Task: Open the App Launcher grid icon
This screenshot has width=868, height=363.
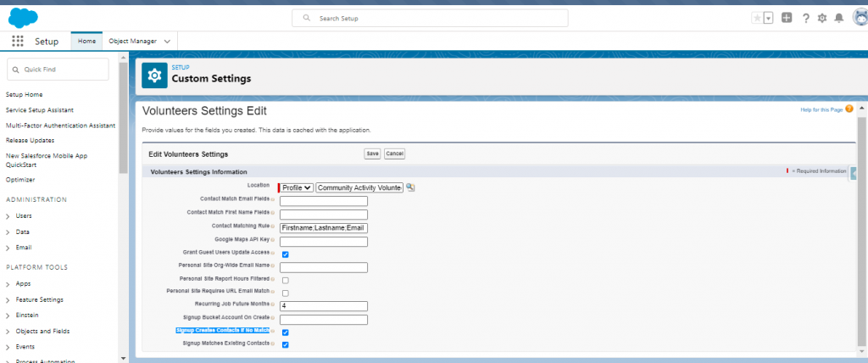Action: coord(18,41)
